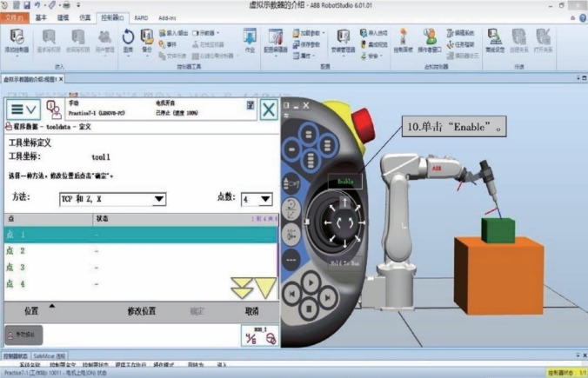The width and height of the screenshot is (588, 378).
Task: Select row 点 3 in points list
Action: pyautogui.click(x=141, y=267)
